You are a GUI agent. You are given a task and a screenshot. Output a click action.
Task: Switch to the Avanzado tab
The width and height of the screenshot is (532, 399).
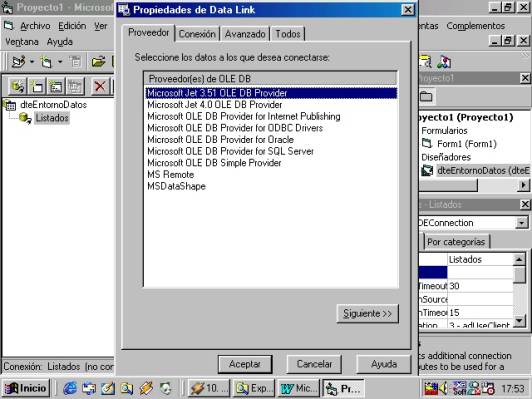(x=245, y=34)
